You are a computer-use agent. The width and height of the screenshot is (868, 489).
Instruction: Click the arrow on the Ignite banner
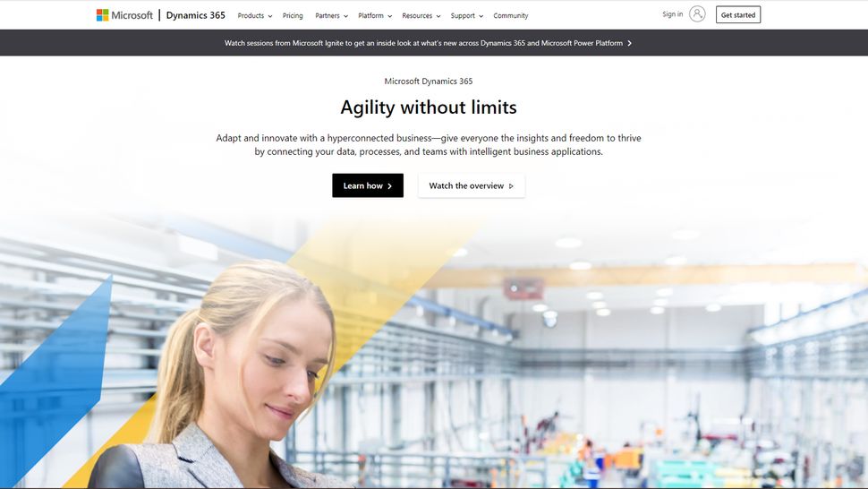(629, 43)
